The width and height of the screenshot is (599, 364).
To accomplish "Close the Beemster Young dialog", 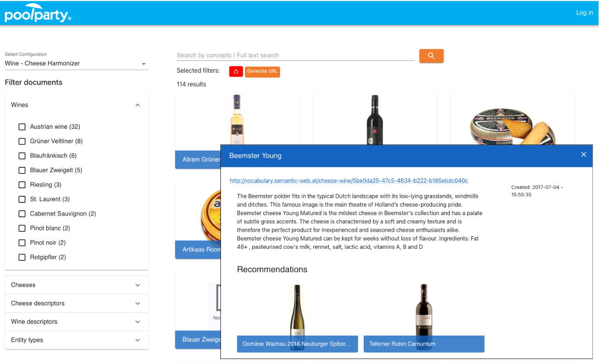I will tap(583, 155).
